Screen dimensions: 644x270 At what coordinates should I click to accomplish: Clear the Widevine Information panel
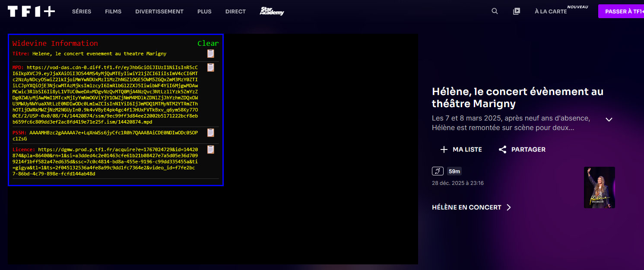coord(208,43)
